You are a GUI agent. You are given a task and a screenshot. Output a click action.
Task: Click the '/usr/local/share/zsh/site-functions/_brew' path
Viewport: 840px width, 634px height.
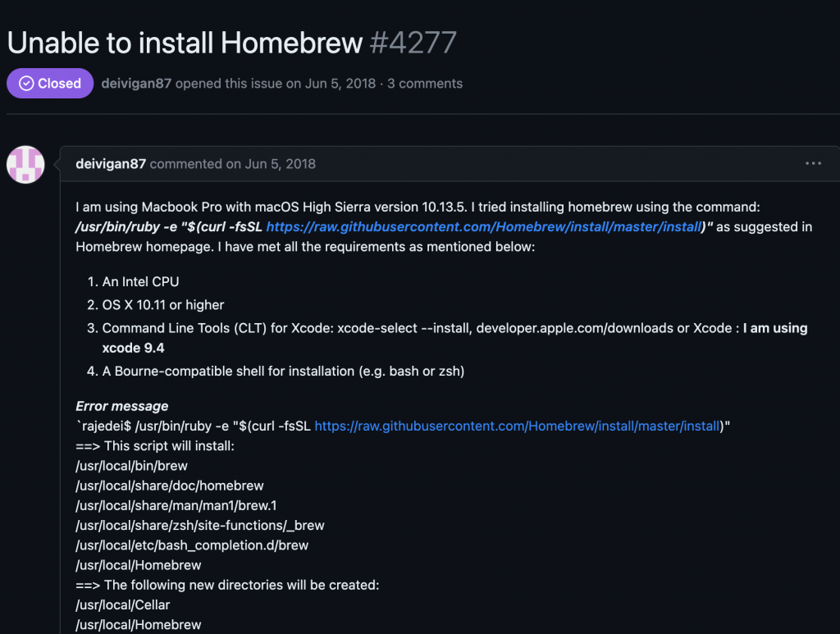coord(200,525)
